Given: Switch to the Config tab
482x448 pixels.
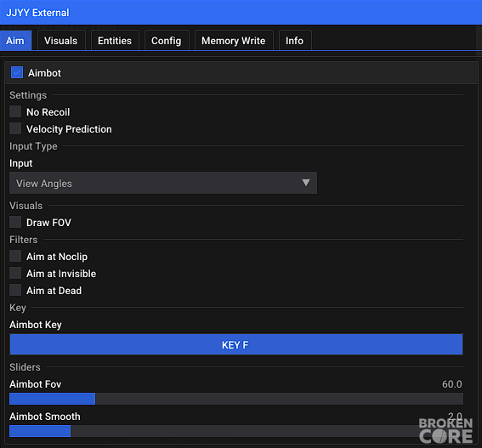Looking at the screenshot, I should click(167, 40).
